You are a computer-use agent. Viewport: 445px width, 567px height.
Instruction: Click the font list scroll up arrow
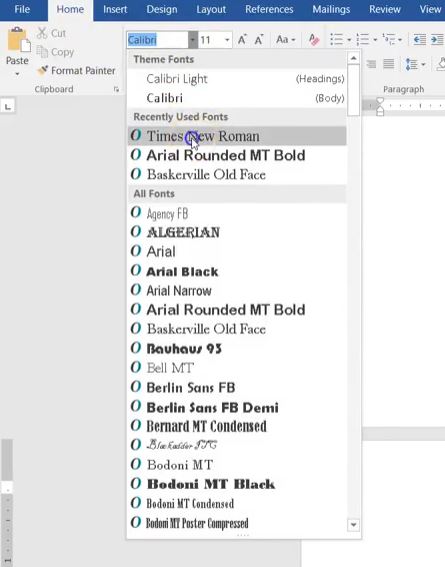(354, 58)
